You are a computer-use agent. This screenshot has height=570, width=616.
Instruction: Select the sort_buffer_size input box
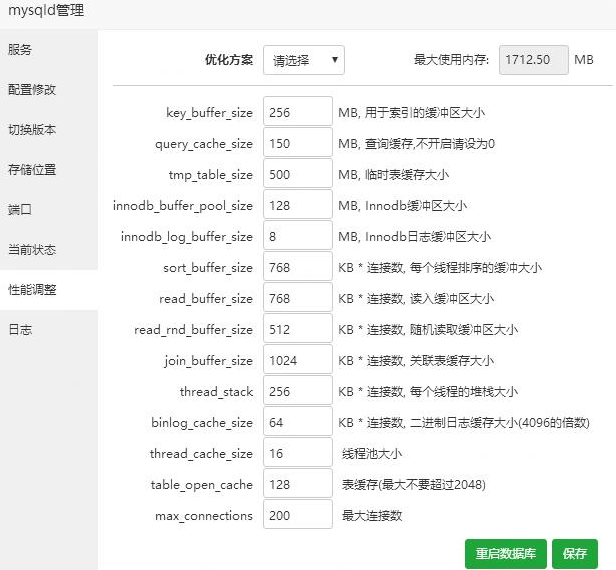point(297,267)
